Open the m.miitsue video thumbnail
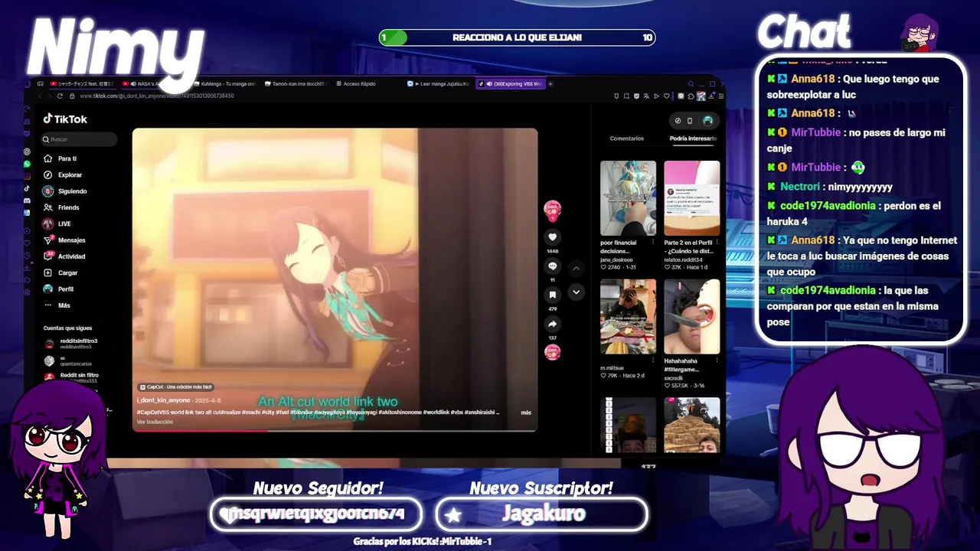 click(x=628, y=316)
